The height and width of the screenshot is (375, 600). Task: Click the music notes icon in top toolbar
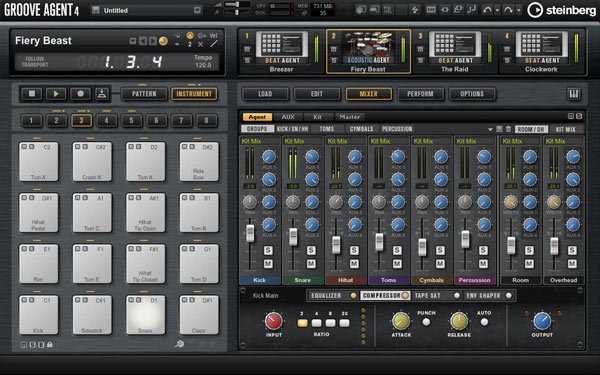tap(472, 9)
